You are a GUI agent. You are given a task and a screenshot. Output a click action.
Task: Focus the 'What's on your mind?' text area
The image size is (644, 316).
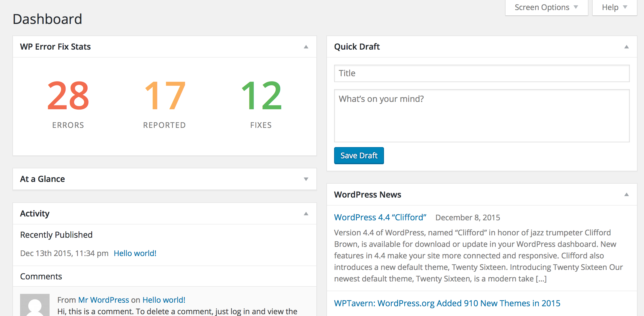pyautogui.click(x=482, y=116)
